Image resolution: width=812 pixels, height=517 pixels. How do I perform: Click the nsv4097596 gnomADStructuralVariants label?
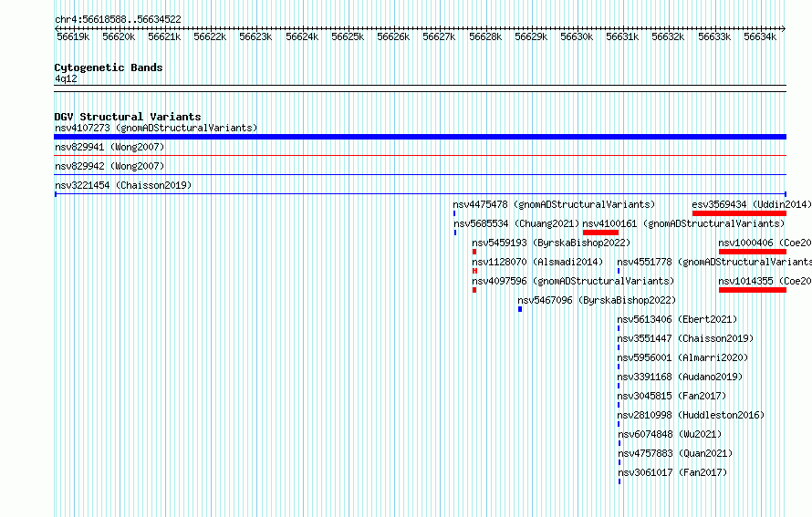pyautogui.click(x=573, y=281)
